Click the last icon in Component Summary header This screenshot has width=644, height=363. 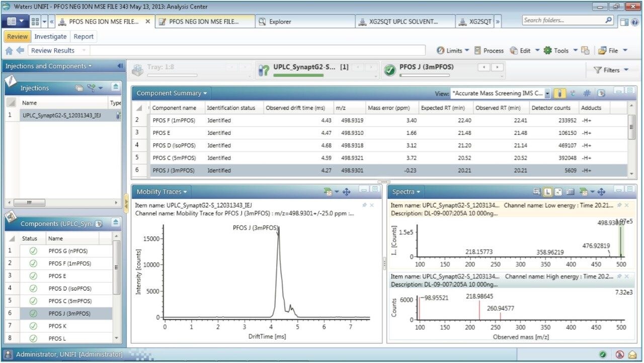[x=601, y=93]
